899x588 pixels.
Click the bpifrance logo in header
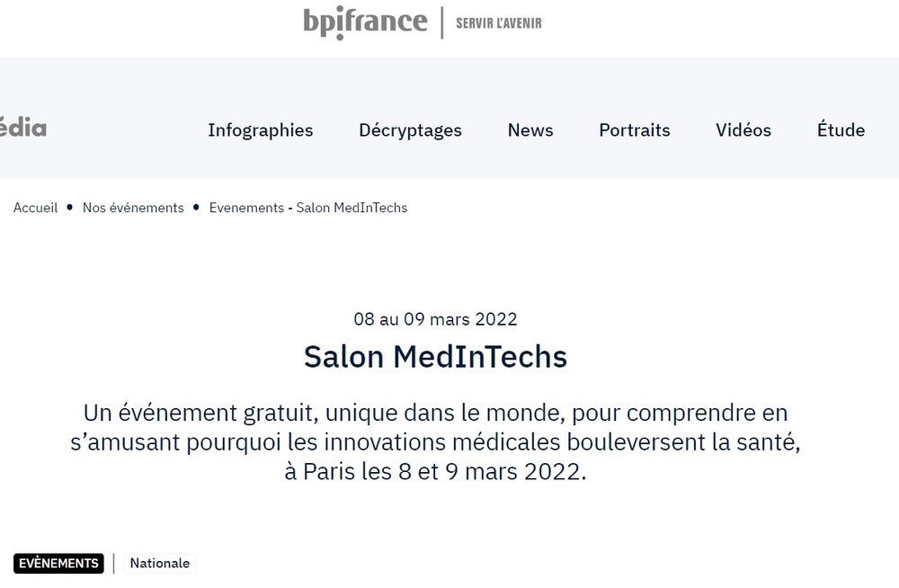coord(365,22)
